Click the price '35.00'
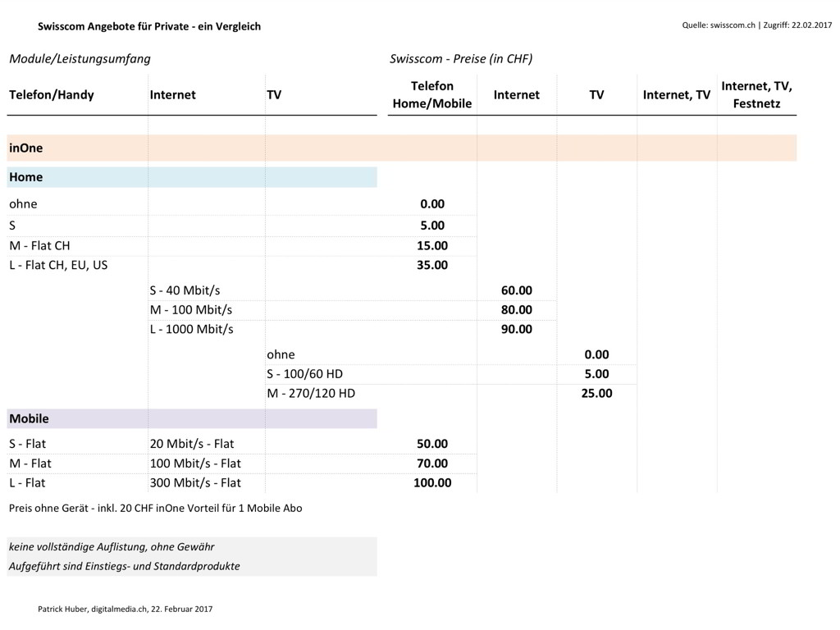The width and height of the screenshot is (840, 630). click(432, 265)
